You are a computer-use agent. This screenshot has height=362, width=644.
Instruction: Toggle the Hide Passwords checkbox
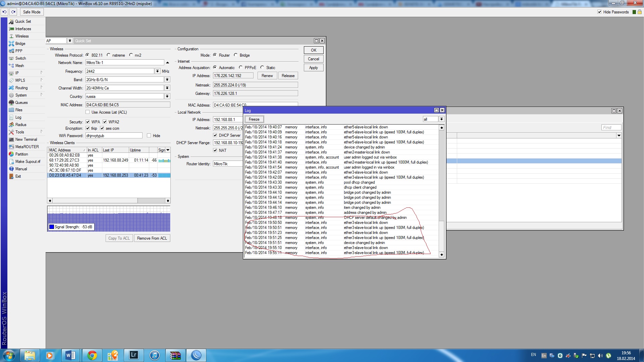[599, 12]
